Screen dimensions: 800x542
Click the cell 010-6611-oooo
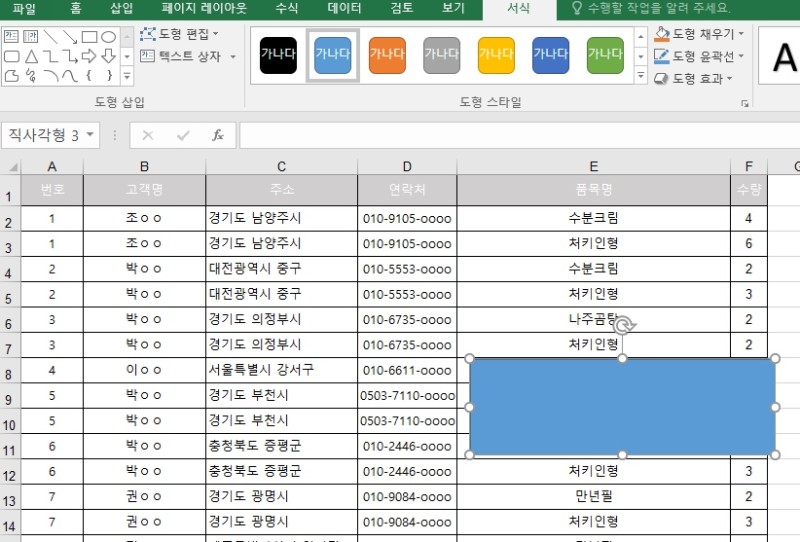(407, 370)
